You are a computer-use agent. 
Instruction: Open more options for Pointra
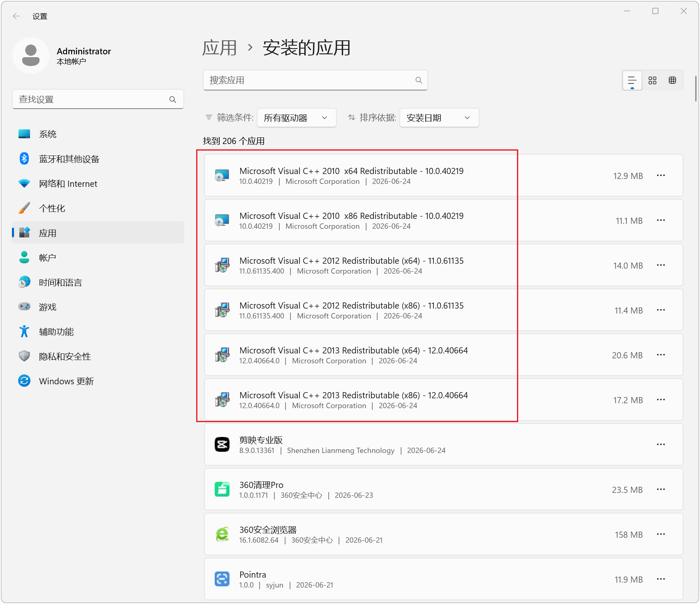(x=661, y=579)
